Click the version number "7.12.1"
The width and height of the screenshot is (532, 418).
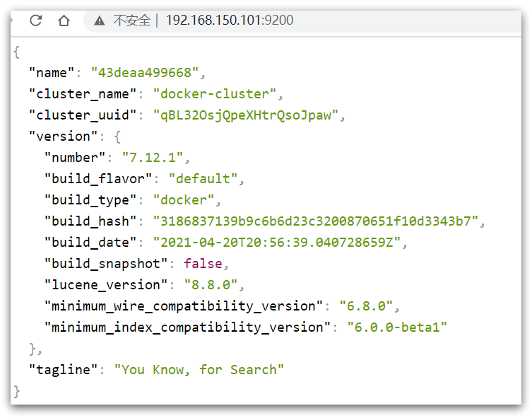pos(153,158)
